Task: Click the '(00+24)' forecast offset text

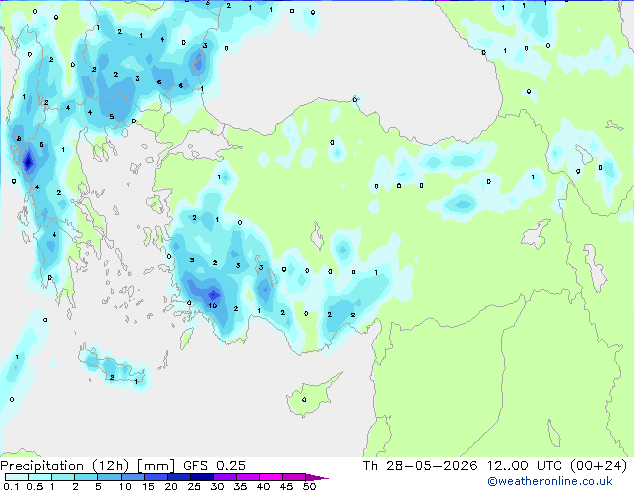Action: [598, 466]
